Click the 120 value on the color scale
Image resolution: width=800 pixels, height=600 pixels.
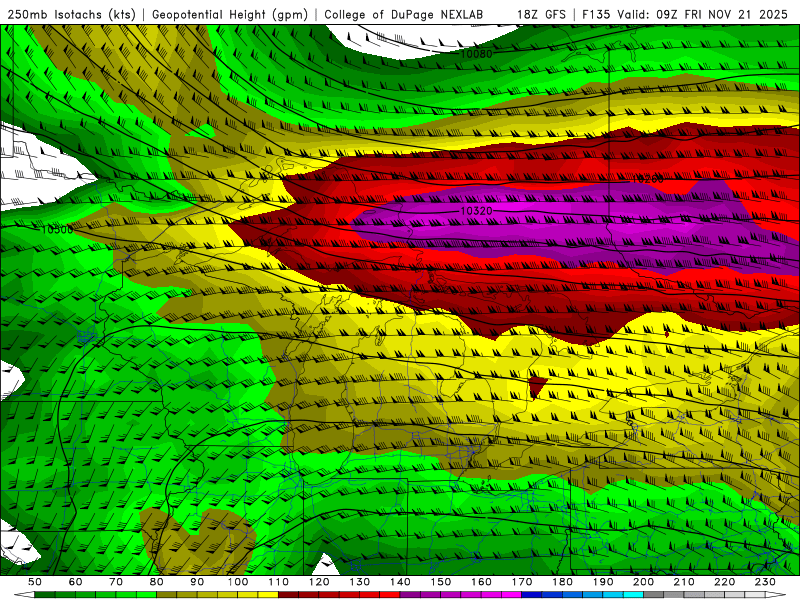[x=319, y=582]
